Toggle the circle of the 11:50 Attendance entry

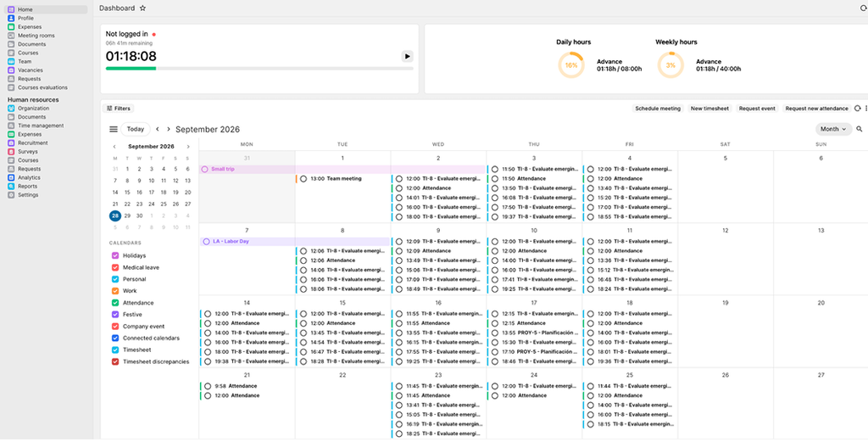pyautogui.click(x=495, y=179)
